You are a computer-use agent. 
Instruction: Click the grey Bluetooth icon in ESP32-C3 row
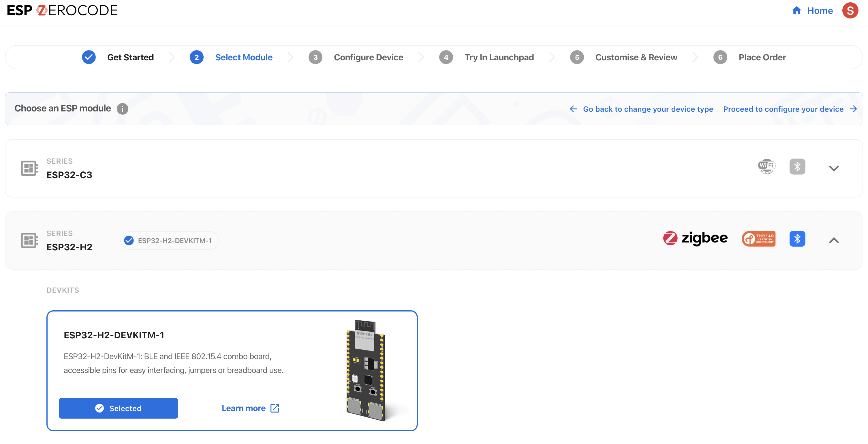[x=797, y=166]
